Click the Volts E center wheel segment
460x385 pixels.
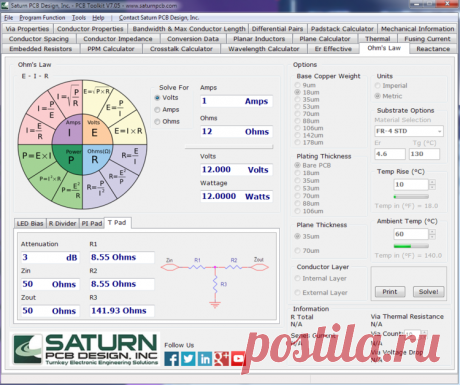point(96,131)
